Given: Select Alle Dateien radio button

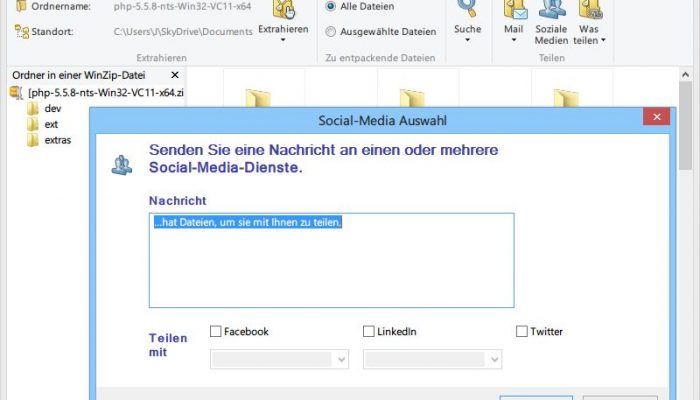Looking at the screenshot, I should [330, 6].
